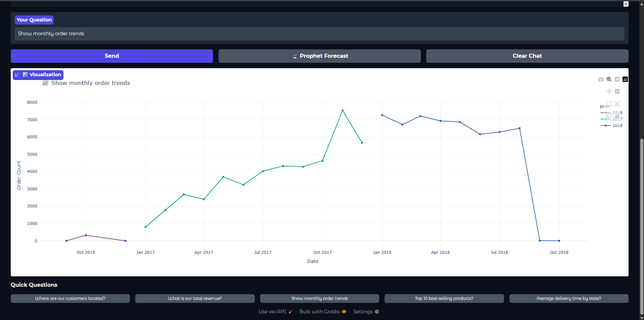This screenshot has width=644, height=320.
Task: Download the plot as PNG via camera icon
Action: [601, 79]
